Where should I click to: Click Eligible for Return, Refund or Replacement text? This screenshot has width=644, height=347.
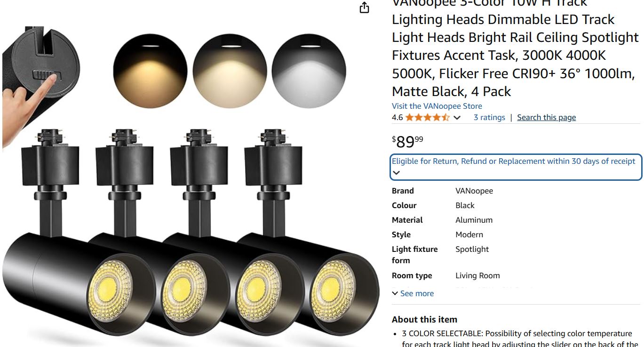pyautogui.click(x=514, y=161)
